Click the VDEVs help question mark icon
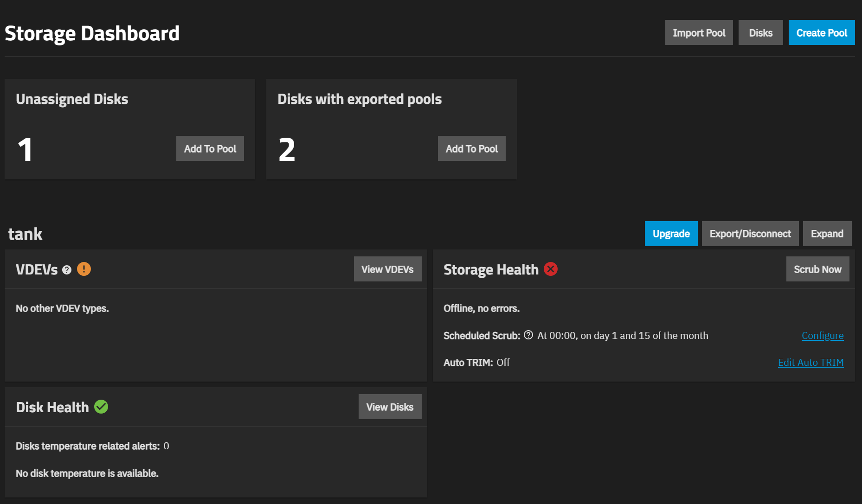Screen dimensions: 862x504 coord(67,270)
